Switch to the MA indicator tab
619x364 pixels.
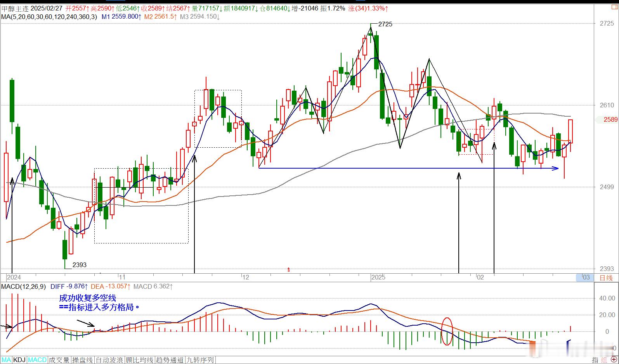6,360
